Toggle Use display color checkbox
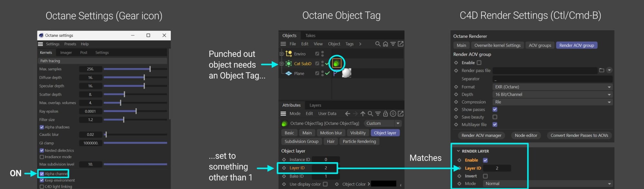 pyautogui.click(x=325, y=184)
